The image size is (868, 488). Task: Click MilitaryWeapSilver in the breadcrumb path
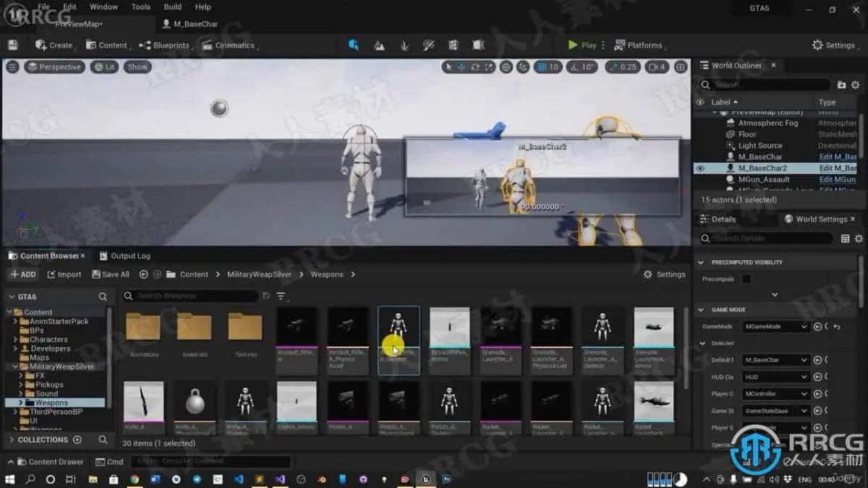(259, 274)
